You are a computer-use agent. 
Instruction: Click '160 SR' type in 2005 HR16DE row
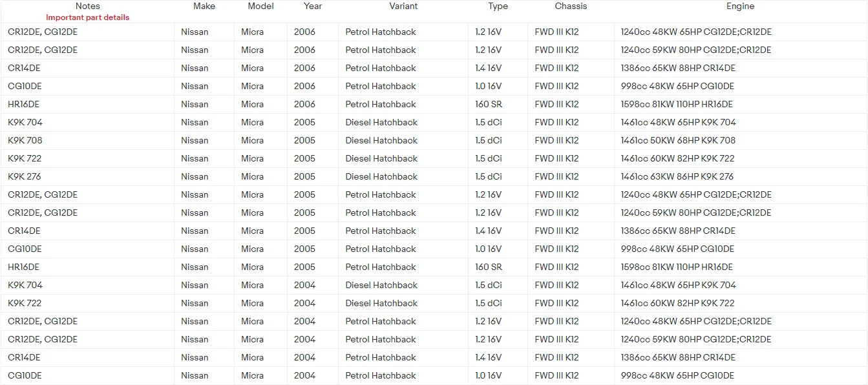pyautogui.click(x=489, y=267)
